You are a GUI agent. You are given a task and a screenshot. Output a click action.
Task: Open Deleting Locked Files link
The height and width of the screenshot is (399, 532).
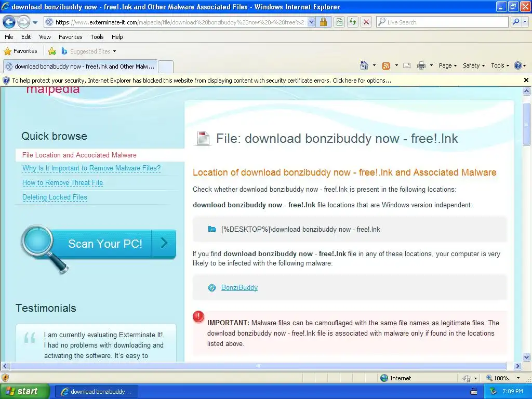pyautogui.click(x=55, y=197)
